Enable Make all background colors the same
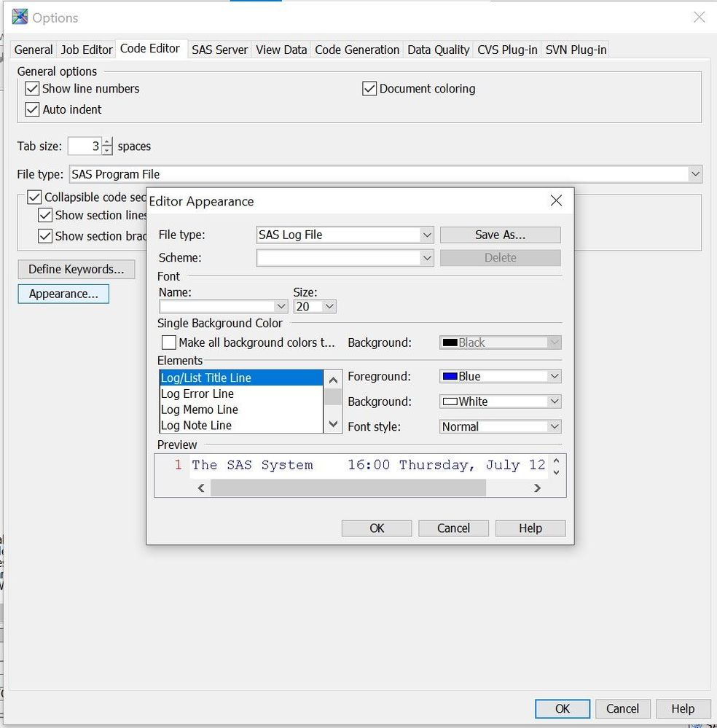This screenshot has height=728, width=717. 168,343
